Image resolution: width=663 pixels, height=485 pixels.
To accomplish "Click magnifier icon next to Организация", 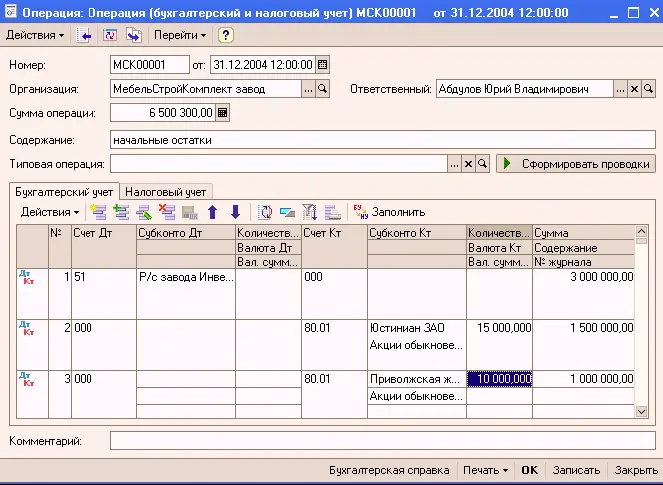I will point(322,89).
